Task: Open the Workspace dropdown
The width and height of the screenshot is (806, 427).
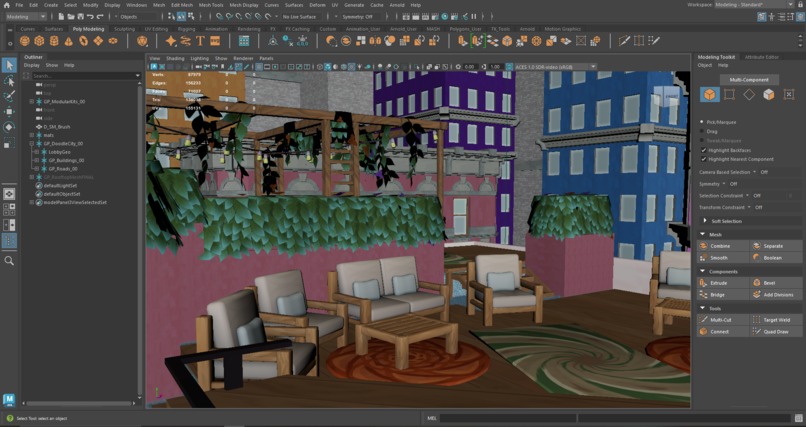Action: click(x=754, y=5)
